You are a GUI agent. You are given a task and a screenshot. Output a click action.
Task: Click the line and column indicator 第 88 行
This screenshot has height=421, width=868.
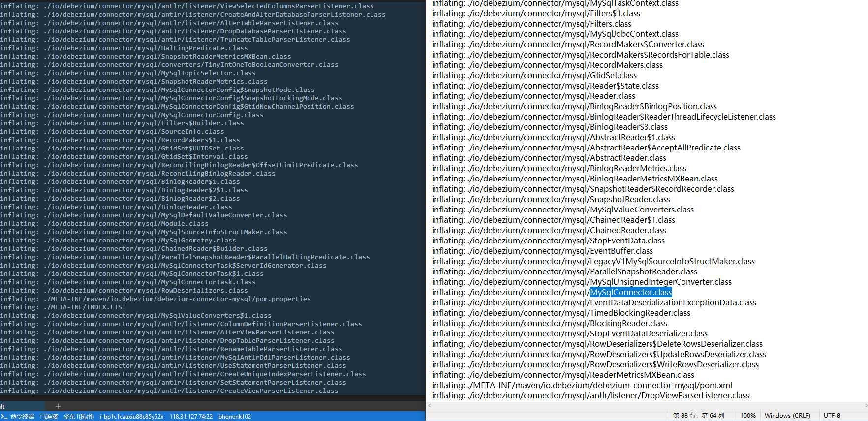(x=699, y=416)
